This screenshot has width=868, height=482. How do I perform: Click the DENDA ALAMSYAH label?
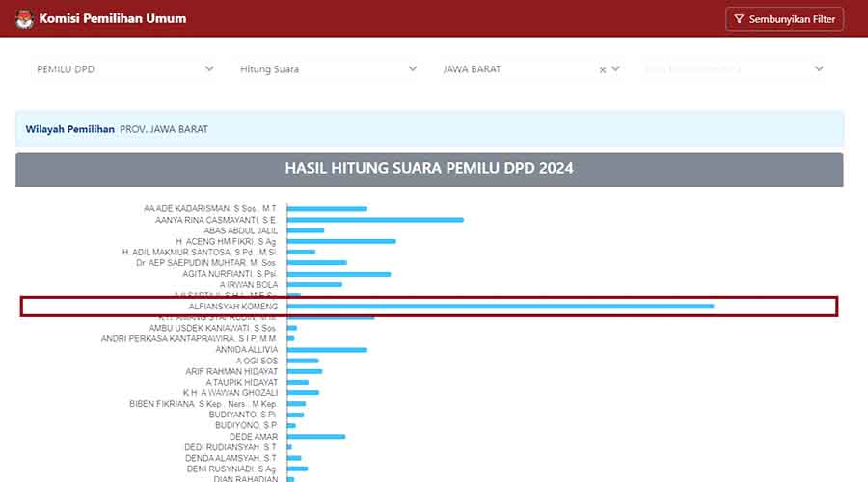tap(231, 458)
